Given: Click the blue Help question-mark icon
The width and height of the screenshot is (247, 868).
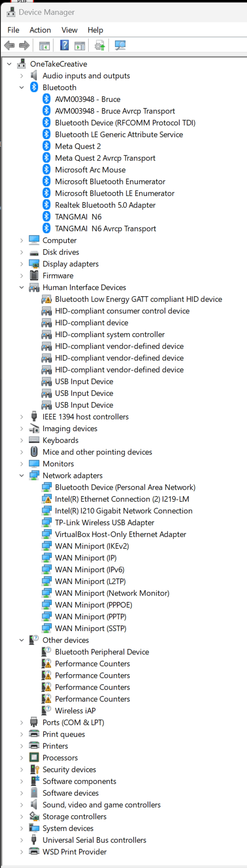Looking at the screenshot, I should click(x=64, y=45).
